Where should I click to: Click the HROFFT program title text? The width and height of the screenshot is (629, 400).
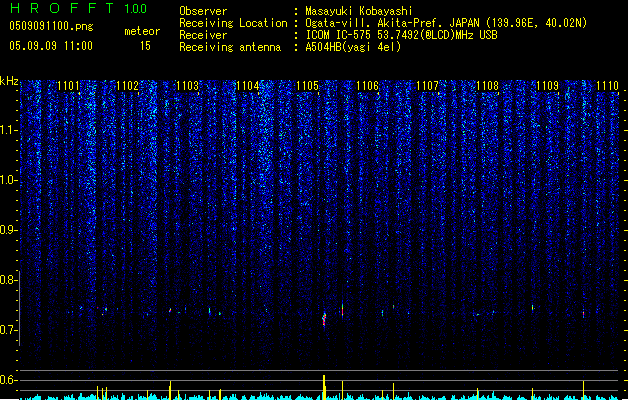62,8
